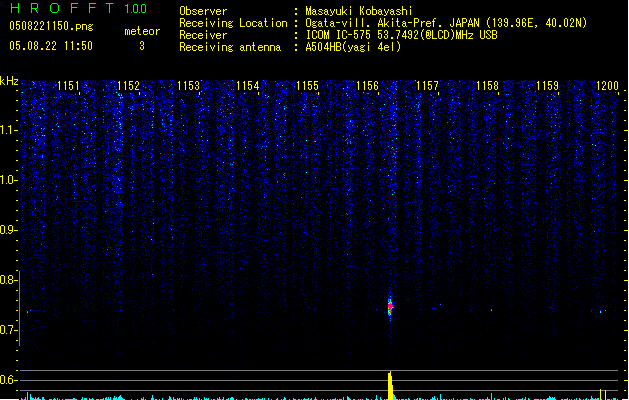The height and width of the screenshot is (400, 629).
Task: Click the 1153 time axis marker
Action: tap(188, 86)
